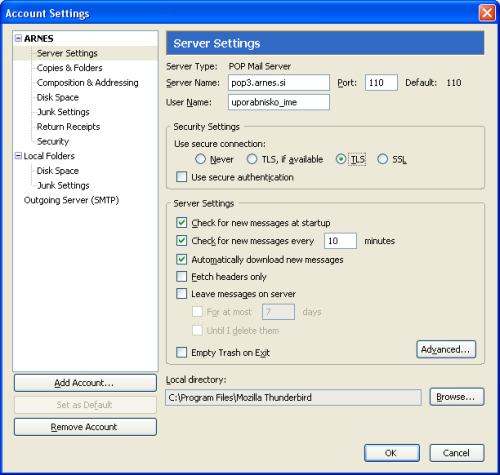
Task: Select Outgoing Server (SMTP)
Action: tap(71, 200)
